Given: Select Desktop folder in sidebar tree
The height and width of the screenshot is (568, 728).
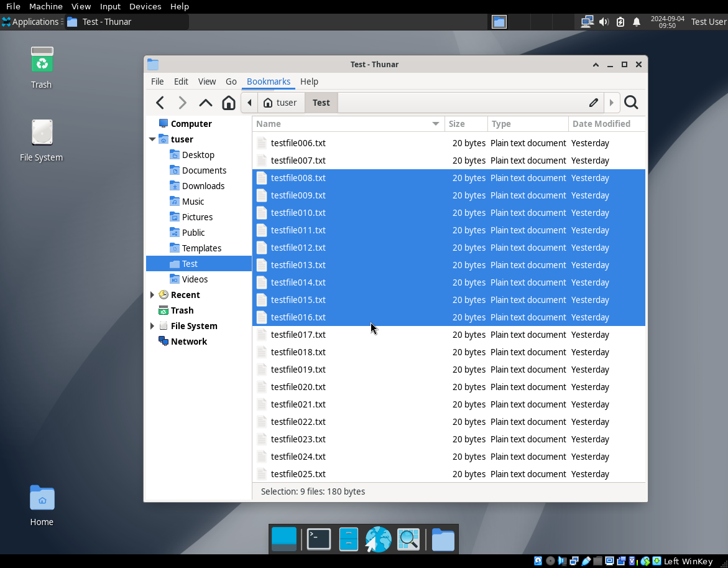Looking at the screenshot, I should [198, 155].
